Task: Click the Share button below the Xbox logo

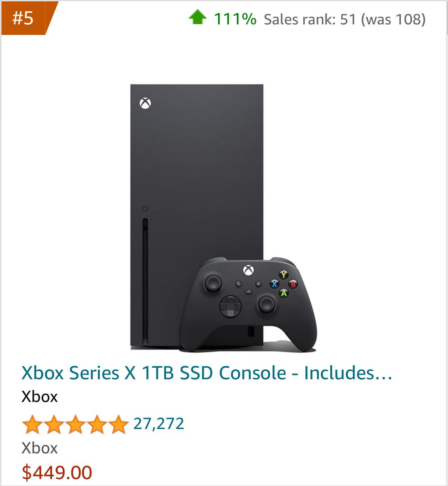Action: click(249, 292)
